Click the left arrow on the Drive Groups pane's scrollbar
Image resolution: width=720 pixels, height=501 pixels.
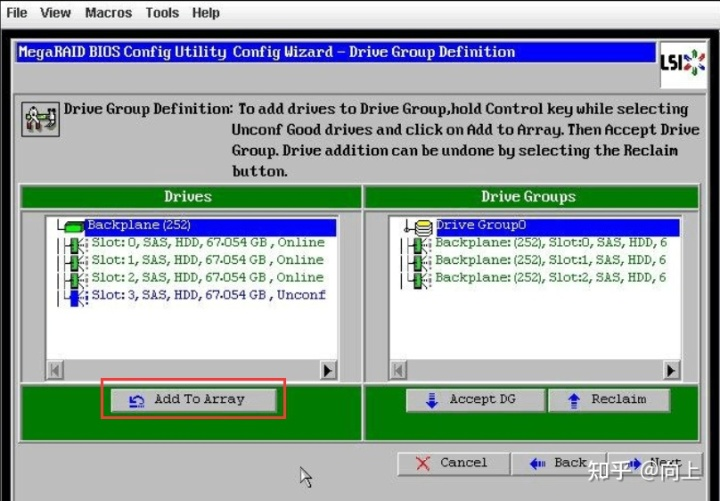(x=398, y=371)
